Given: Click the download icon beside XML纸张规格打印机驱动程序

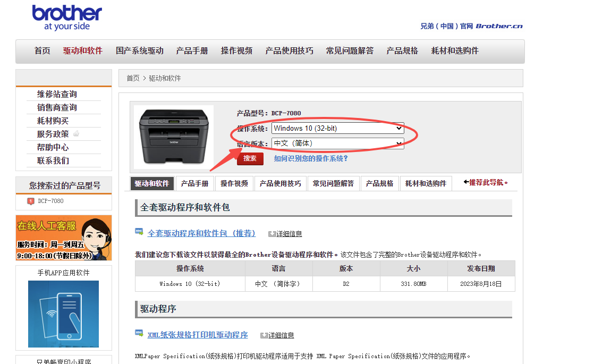Looking at the screenshot, I should [x=139, y=334].
